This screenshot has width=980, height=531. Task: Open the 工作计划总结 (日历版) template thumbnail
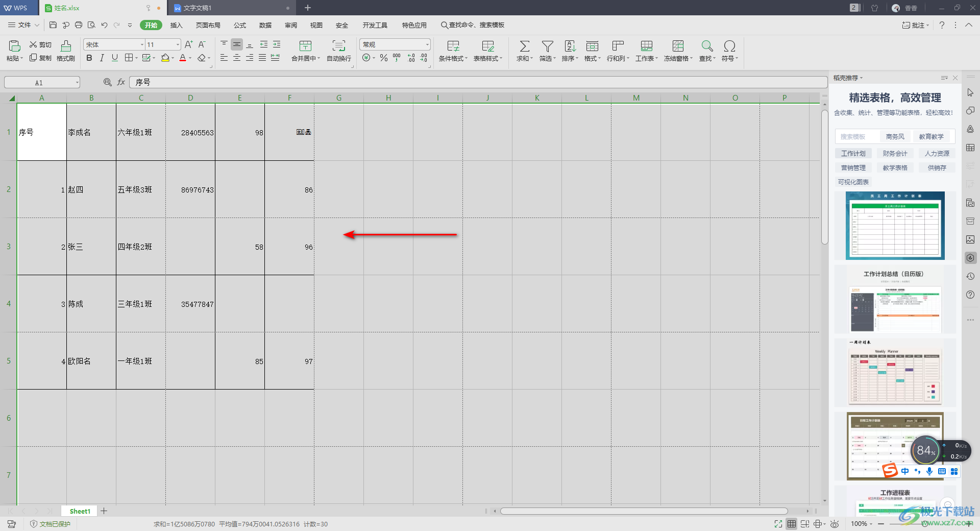[x=895, y=299]
